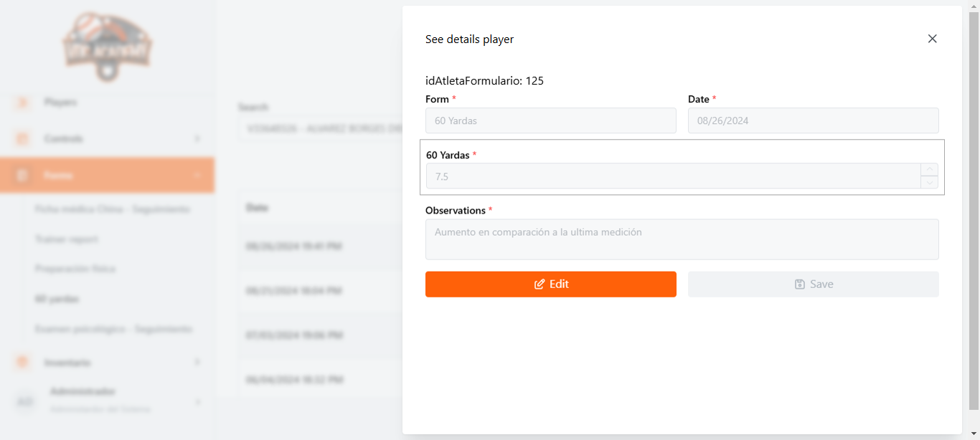Expand the Controls menu chevron
Image resolution: width=980 pixels, height=440 pixels.
tap(197, 138)
